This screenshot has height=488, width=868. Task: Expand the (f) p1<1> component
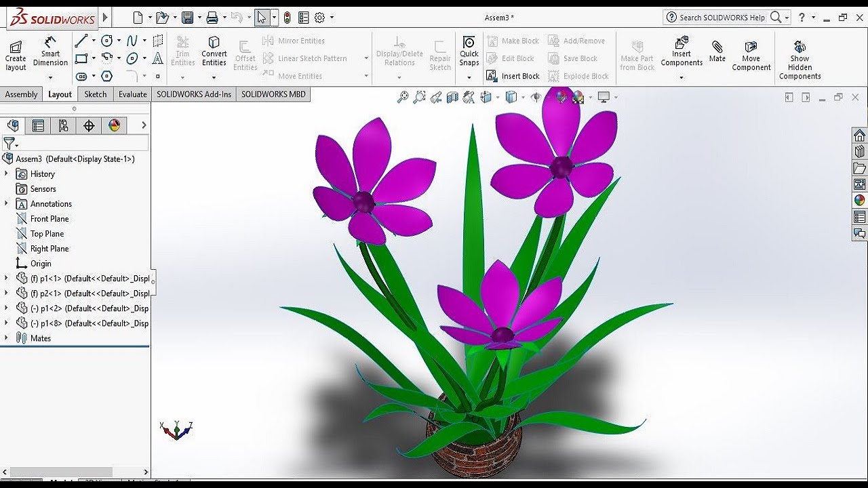click(x=6, y=279)
